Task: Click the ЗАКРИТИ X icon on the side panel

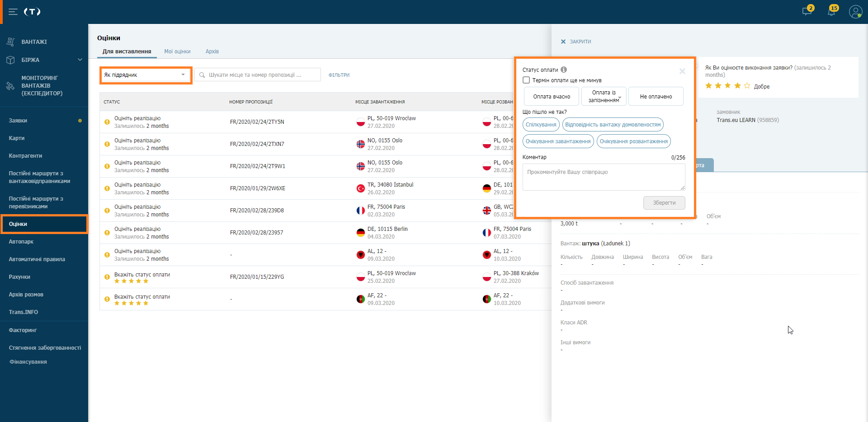Action: click(563, 42)
